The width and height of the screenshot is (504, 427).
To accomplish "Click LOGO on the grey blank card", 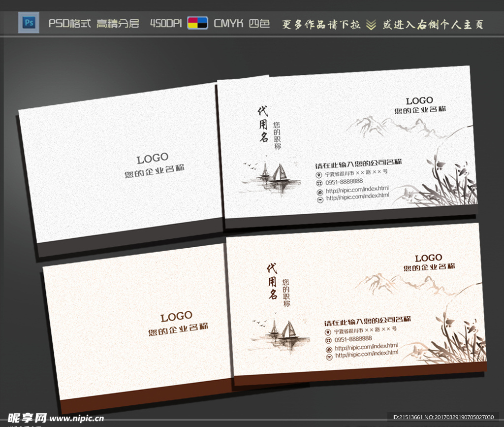I will [153, 158].
